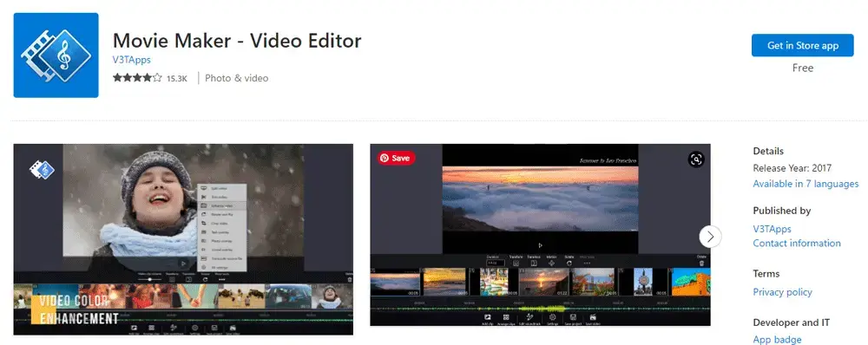The image size is (868, 345).
Task: Choose Enhance video in the context menu
Action: (x=221, y=205)
